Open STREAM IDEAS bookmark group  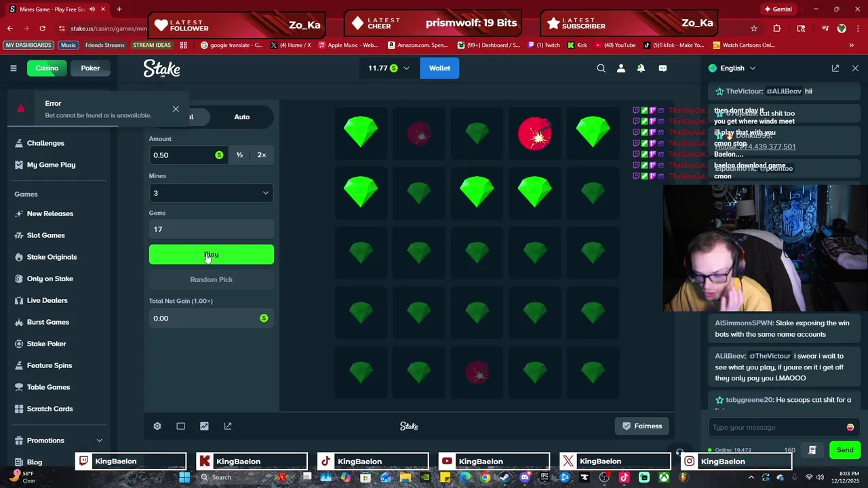(x=152, y=45)
